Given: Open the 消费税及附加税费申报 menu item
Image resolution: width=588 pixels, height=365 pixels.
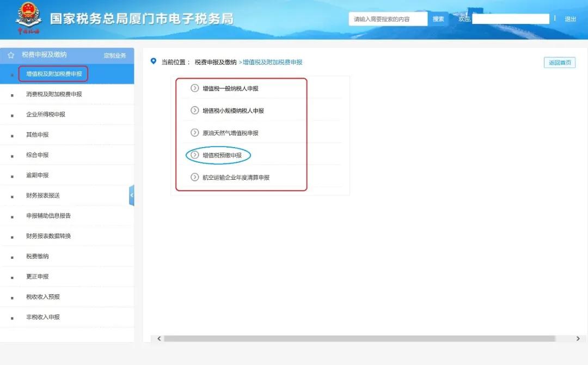Looking at the screenshot, I should (53, 94).
